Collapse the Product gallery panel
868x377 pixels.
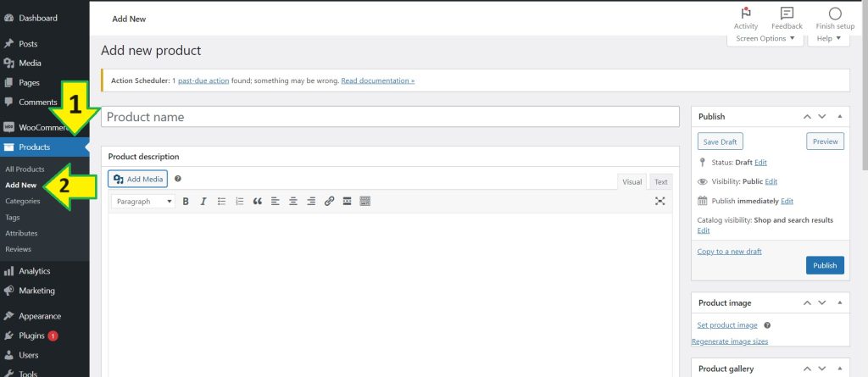840,369
